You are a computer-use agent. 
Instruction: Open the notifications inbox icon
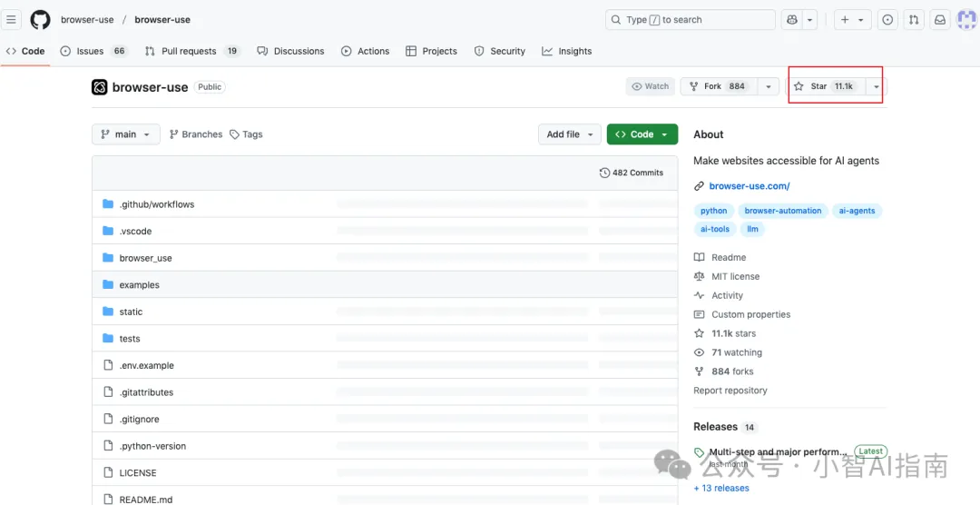click(940, 20)
